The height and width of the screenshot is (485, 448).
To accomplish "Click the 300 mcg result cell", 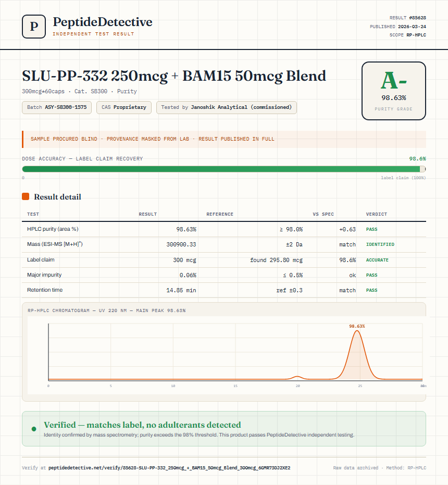I will [x=184, y=260].
